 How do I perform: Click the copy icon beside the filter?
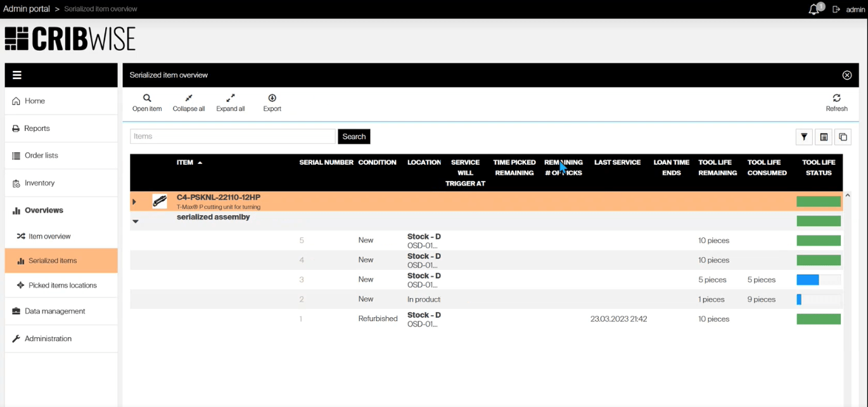843,137
